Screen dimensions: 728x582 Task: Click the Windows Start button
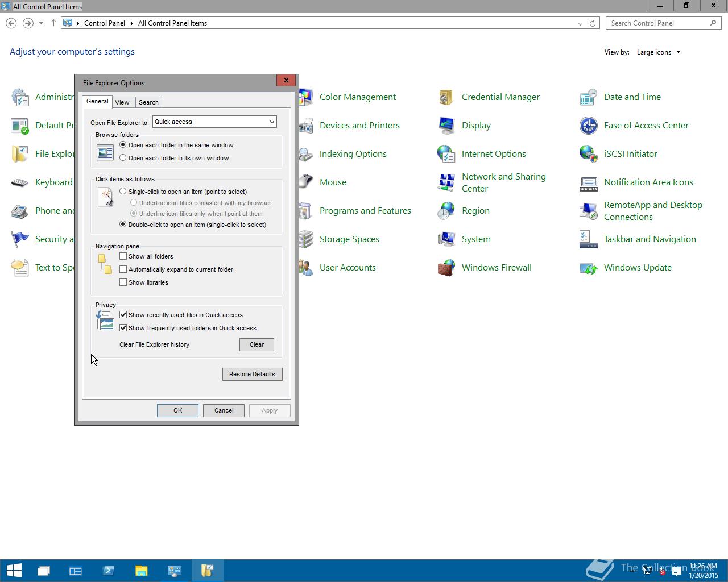(x=14, y=571)
